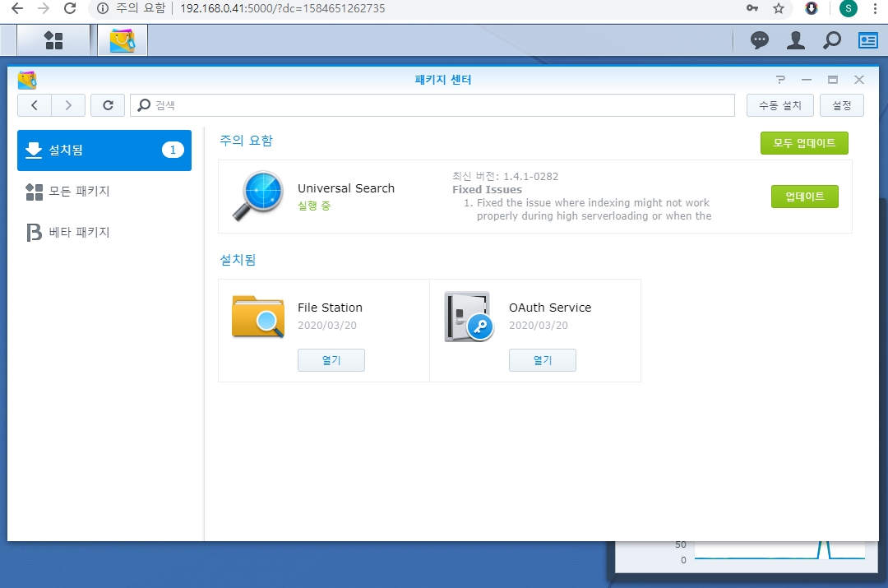This screenshot has height=588, width=888.
Task: Navigate forward in Package Center
Action: [x=68, y=105]
